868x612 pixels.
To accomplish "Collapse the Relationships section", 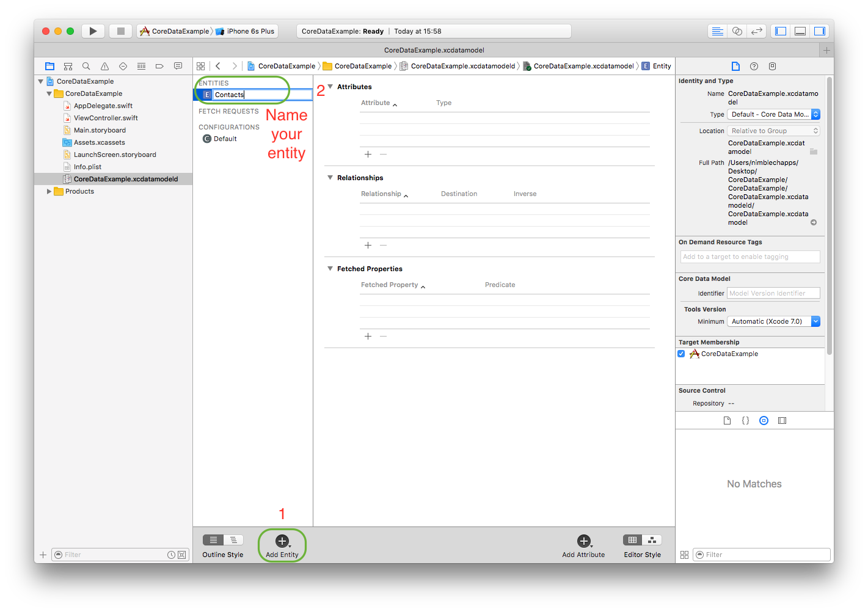I will tap(330, 178).
